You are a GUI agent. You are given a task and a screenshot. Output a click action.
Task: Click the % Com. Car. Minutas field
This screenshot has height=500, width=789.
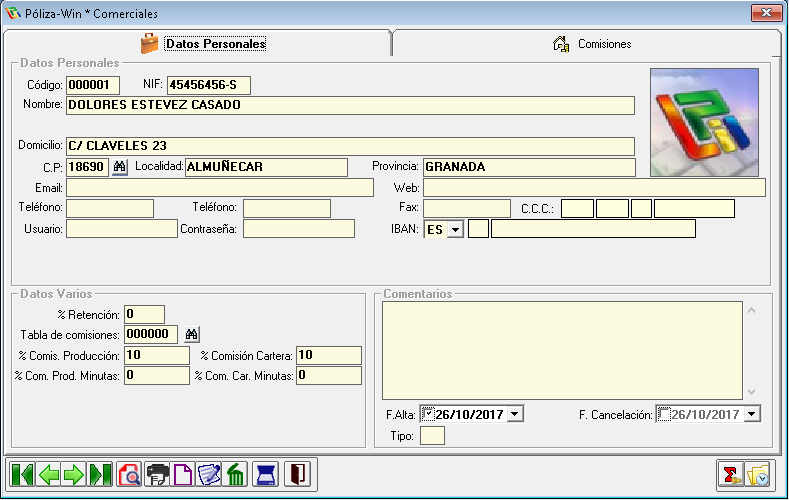pyautogui.click(x=329, y=375)
